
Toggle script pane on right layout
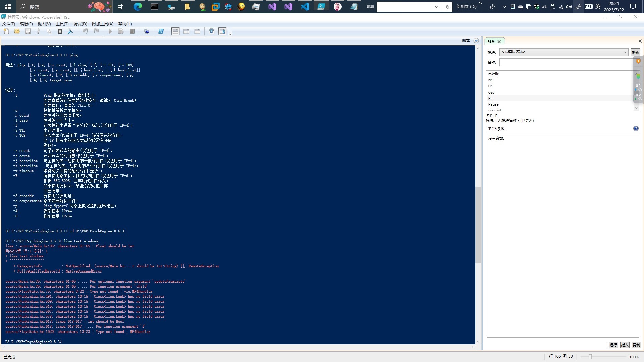click(186, 31)
